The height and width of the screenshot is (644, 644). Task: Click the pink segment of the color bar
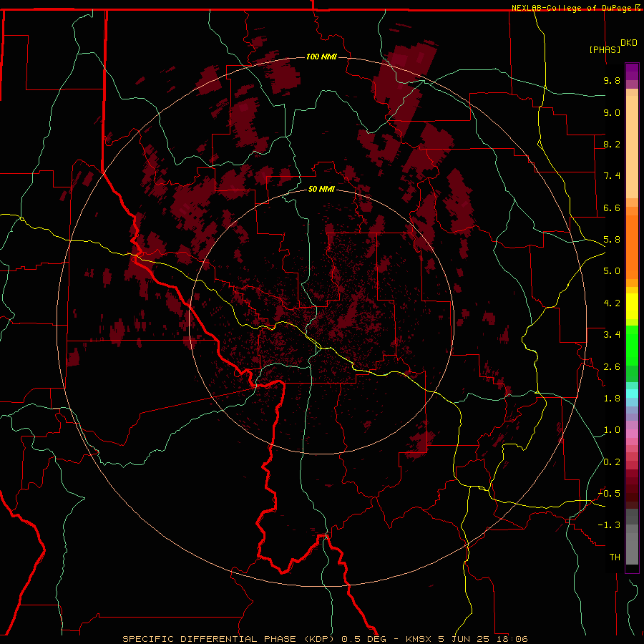(x=632, y=434)
